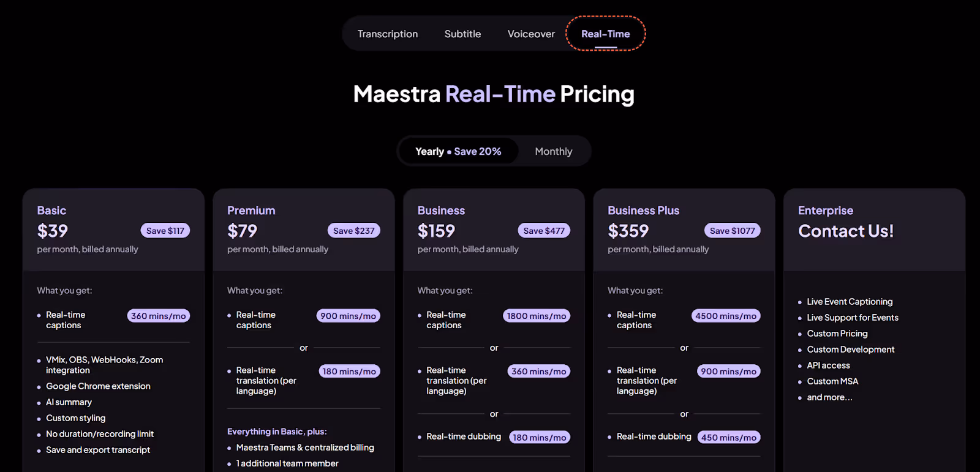The width and height of the screenshot is (980, 472).
Task: Click Contact Us on the Enterprise plan
Action: coord(845,231)
